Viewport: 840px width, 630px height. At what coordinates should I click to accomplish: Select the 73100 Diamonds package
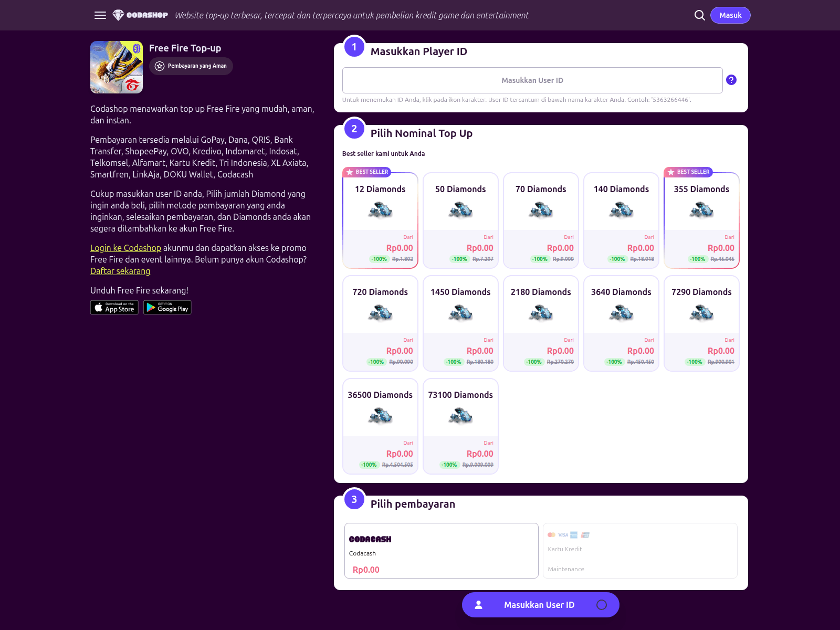(x=460, y=426)
